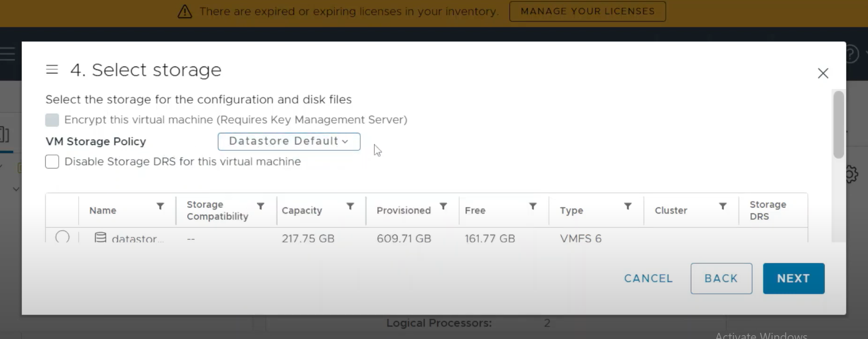Open the VM Storage Policy dropdown
The width and height of the screenshot is (868, 339).
[289, 141]
